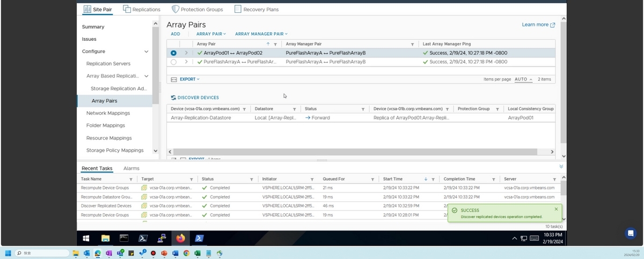The image size is (644, 259).
Task: Click the DISCOVER DEVICES button
Action: pos(194,98)
